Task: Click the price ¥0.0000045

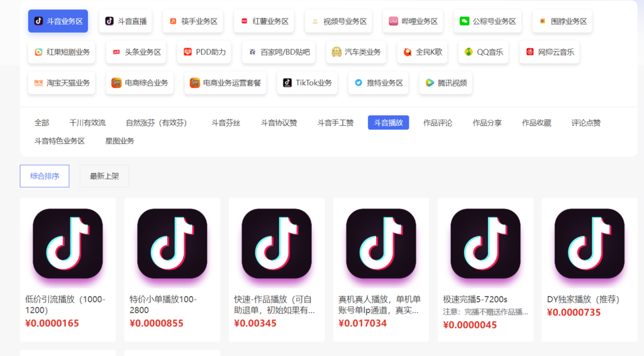Action: point(470,325)
